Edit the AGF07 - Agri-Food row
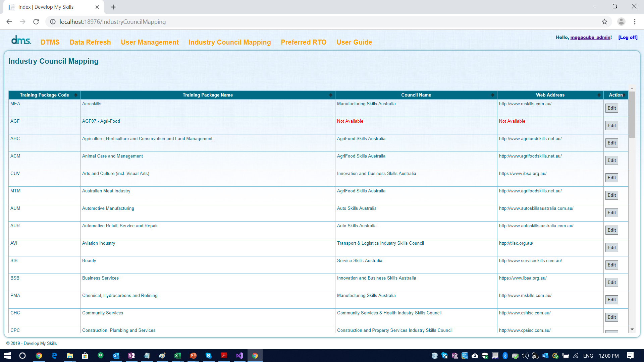Viewport: 644px width, 362px height. 611,126
